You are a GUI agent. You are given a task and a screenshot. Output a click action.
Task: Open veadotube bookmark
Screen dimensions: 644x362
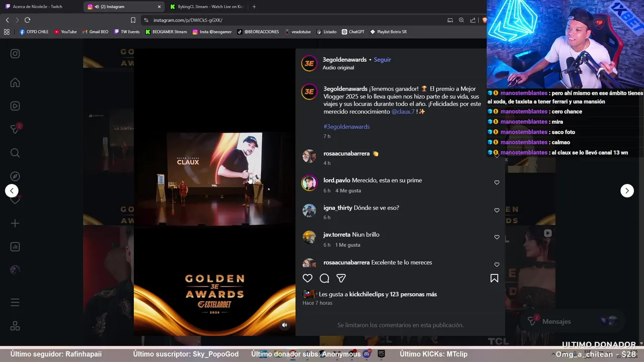298,32
